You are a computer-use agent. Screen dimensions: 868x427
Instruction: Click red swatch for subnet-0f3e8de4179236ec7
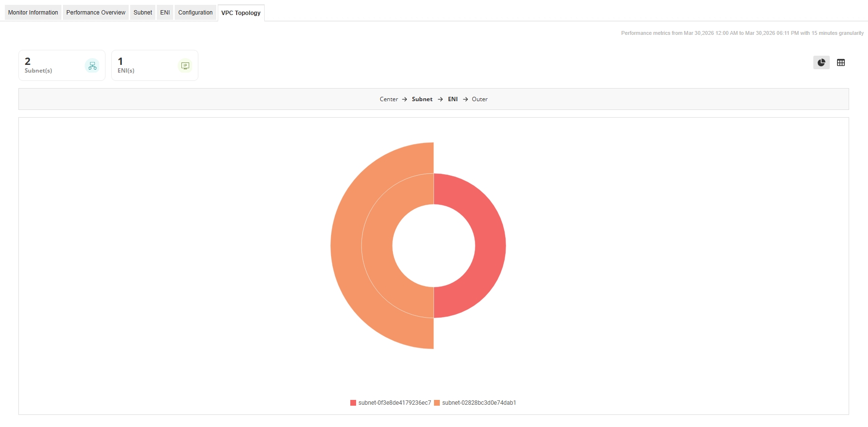(x=353, y=403)
